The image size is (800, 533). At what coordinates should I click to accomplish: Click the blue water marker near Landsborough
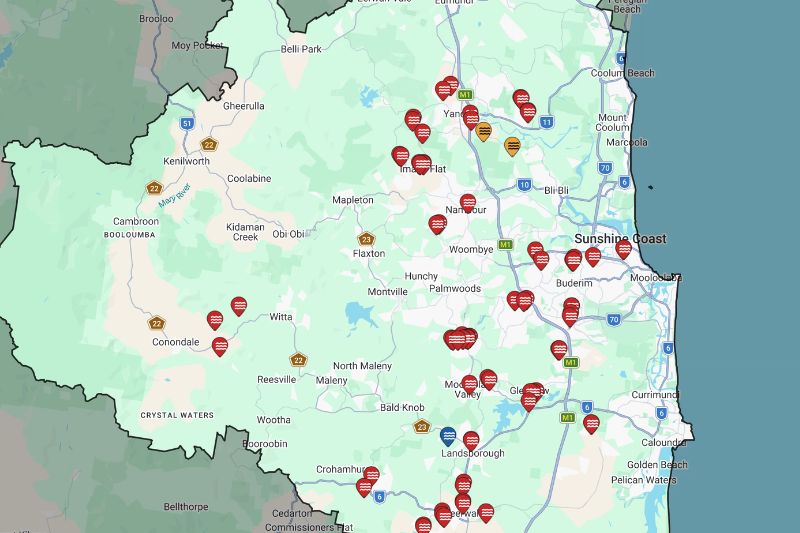448,436
